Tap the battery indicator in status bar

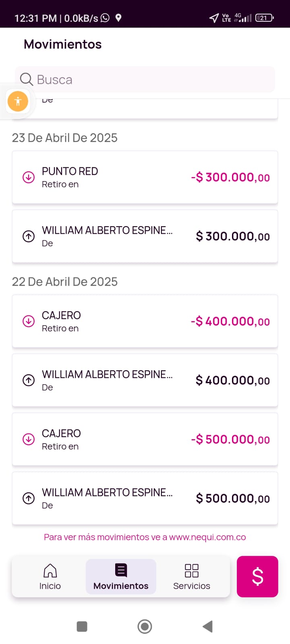click(x=264, y=18)
